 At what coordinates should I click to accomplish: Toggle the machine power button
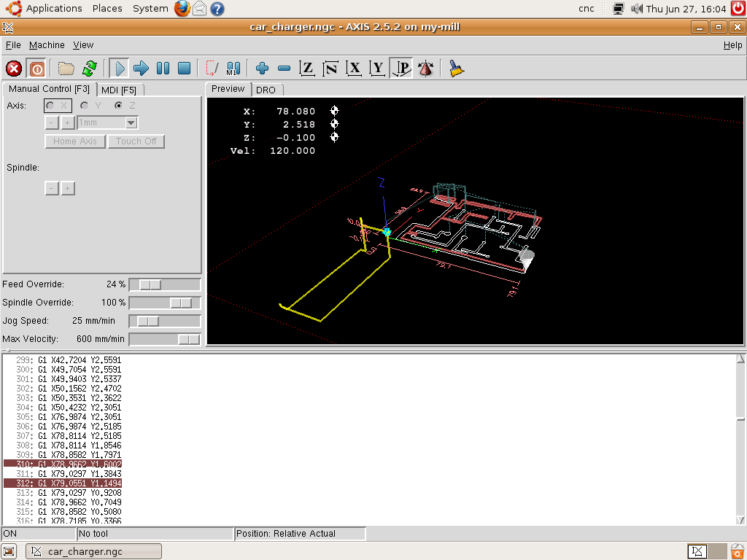[x=36, y=69]
